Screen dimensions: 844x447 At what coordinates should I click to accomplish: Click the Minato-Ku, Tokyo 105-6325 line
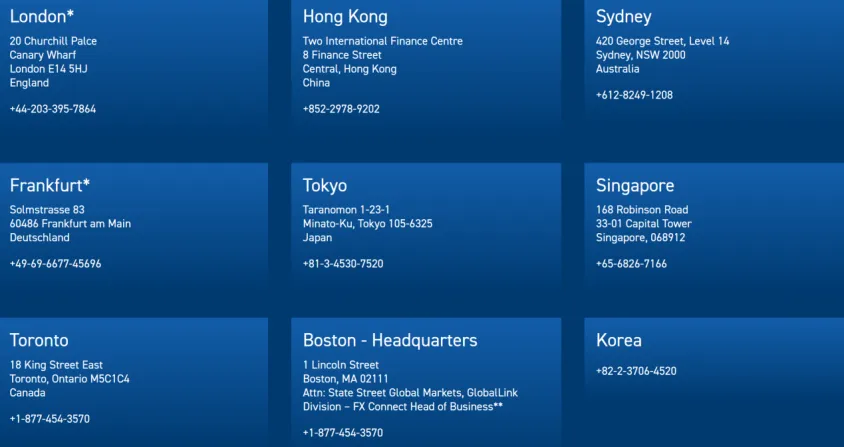(368, 224)
